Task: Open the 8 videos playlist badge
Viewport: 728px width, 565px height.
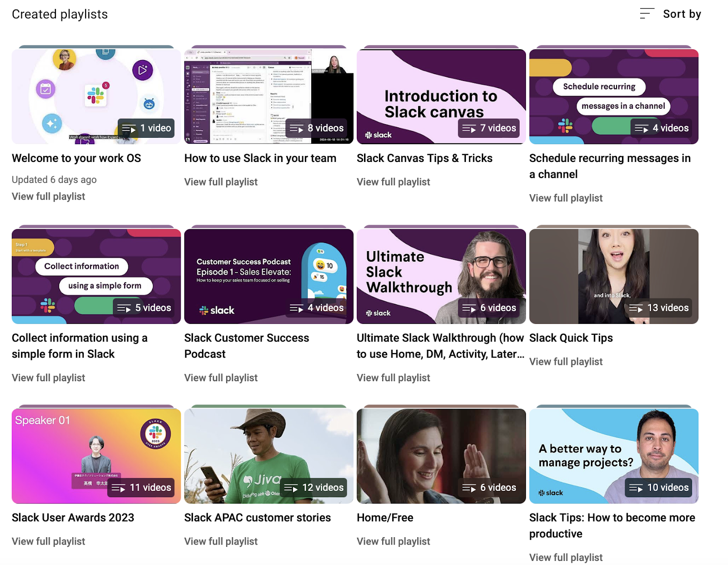Action: (x=316, y=128)
